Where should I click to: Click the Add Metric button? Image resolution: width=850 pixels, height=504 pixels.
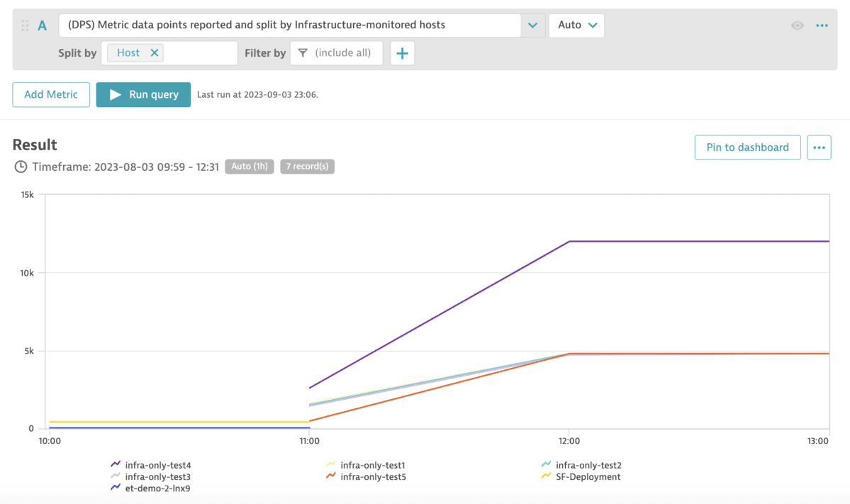pos(50,94)
